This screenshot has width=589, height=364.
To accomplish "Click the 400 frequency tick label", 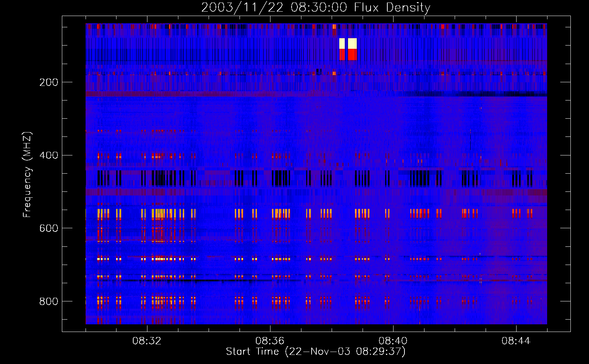I will click(x=49, y=155).
